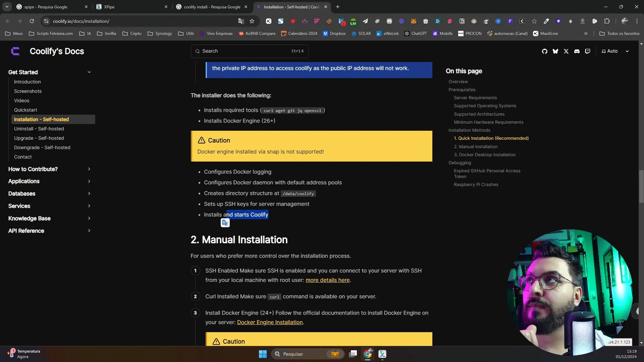The height and width of the screenshot is (362, 644).
Task: Open Task View on taskbar
Action: coord(353,354)
